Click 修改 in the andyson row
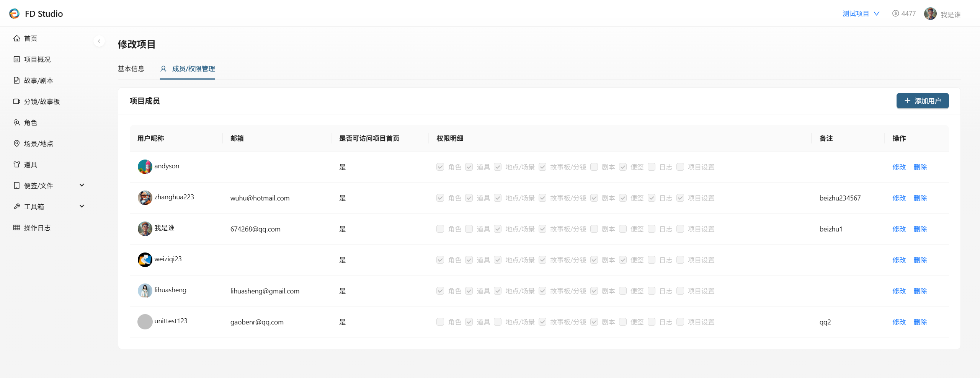 click(x=899, y=167)
